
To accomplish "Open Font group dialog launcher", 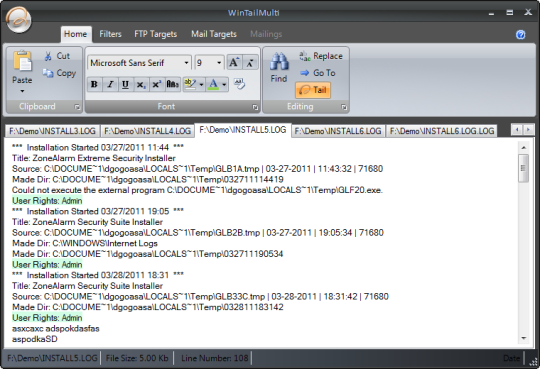I will coord(255,107).
